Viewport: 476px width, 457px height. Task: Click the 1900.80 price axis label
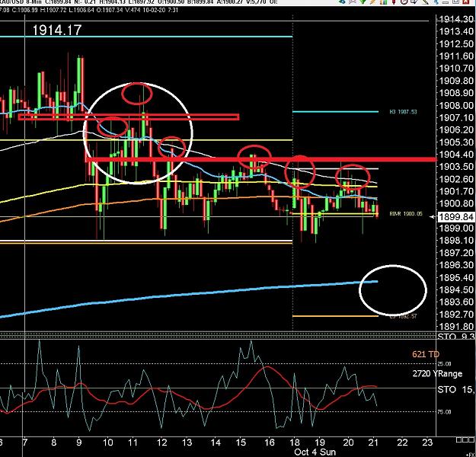[x=456, y=203]
